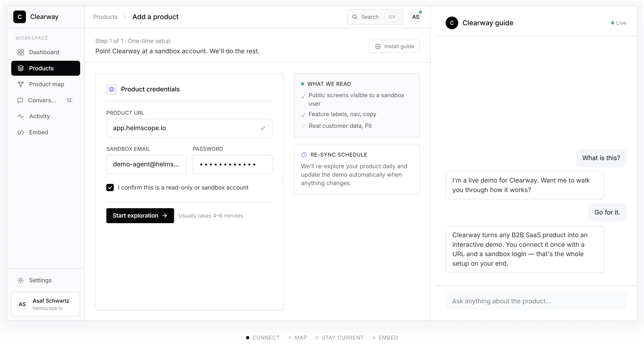Image resolution: width=644 pixels, height=347 pixels.
Task: Click the ⌘K shortcut badge
Action: (391, 17)
